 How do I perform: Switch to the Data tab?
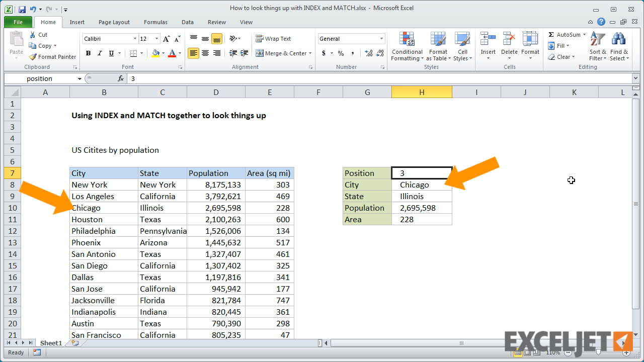click(x=188, y=22)
